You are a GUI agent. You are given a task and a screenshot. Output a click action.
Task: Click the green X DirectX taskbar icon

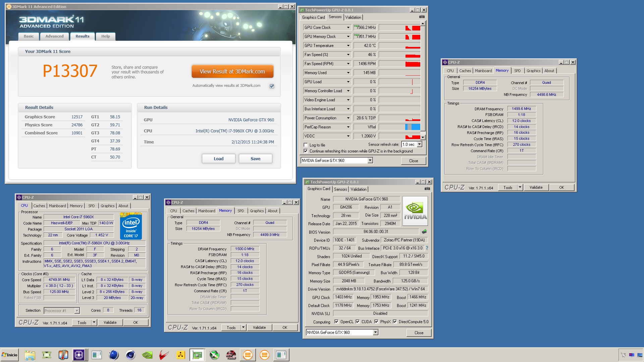click(x=47, y=355)
